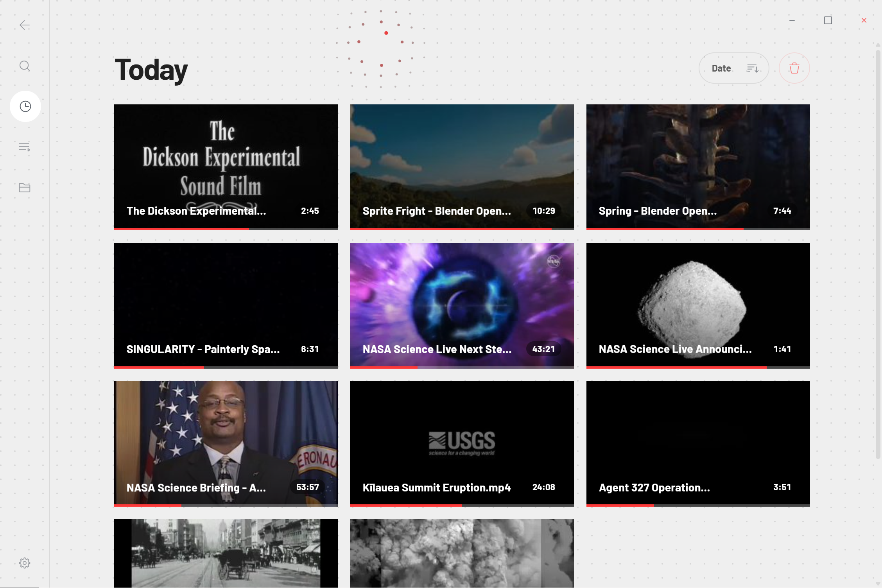Toggle sort direction icon next to Date
The height and width of the screenshot is (588, 882).
pos(753,68)
